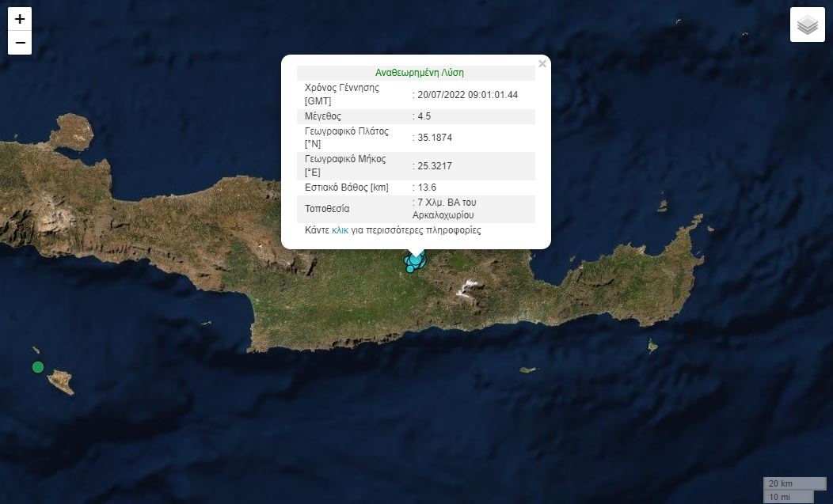Click the focal depth value 13.6
This screenshot has height=504, width=833.
[x=426, y=188]
